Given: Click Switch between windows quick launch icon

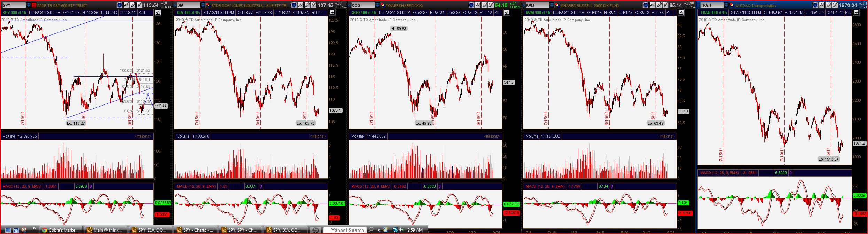Looking at the screenshot, I should pos(16,230).
